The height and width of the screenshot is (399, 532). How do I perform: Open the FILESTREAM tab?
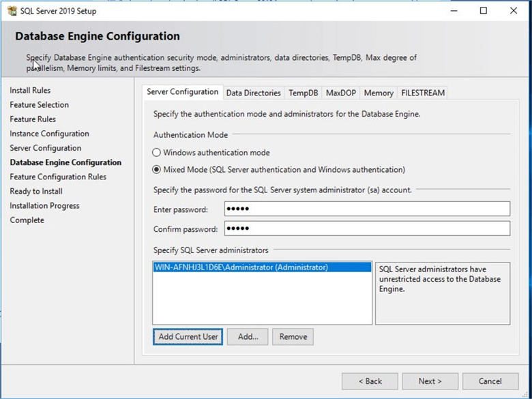point(423,93)
